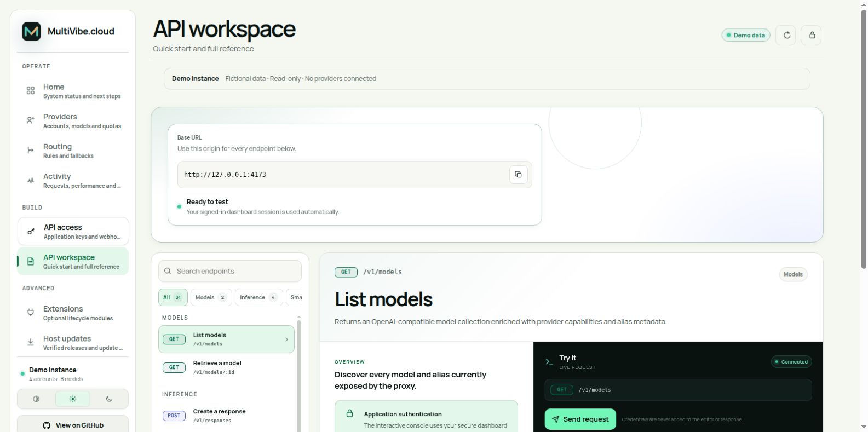Click the POST badge for Create a response
The height and width of the screenshot is (432, 868).
[x=174, y=416]
